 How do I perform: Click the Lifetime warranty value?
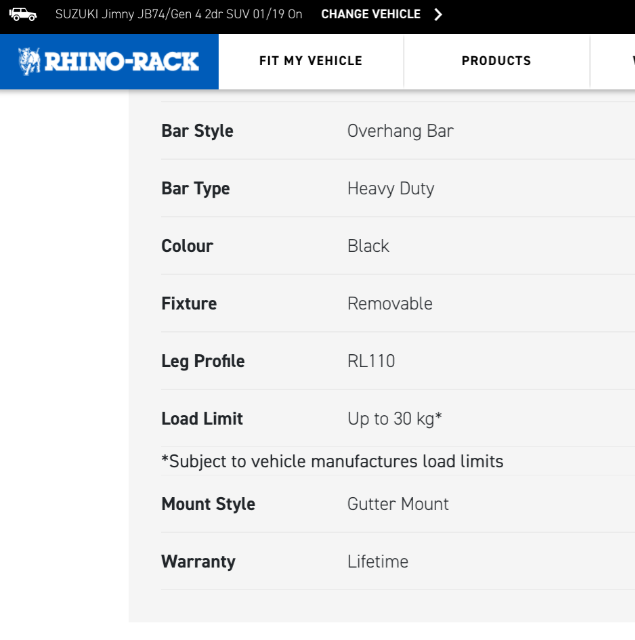pyautogui.click(x=377, y=562)
